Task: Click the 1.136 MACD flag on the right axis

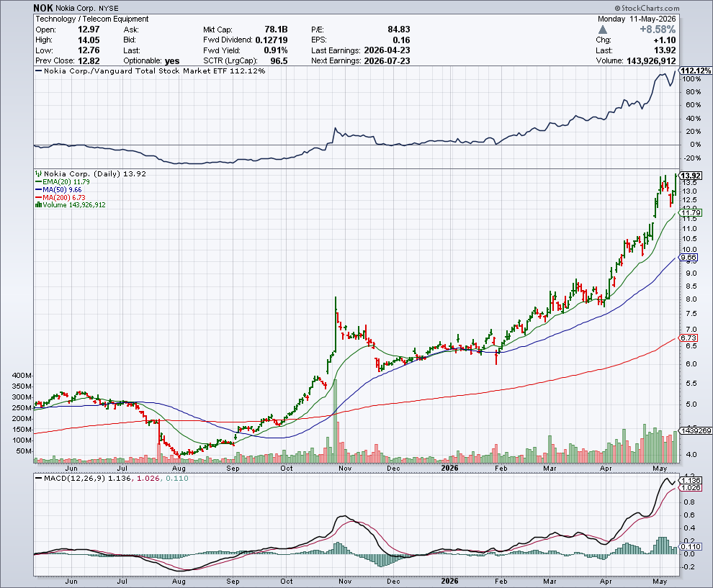Action: point(691,480)
